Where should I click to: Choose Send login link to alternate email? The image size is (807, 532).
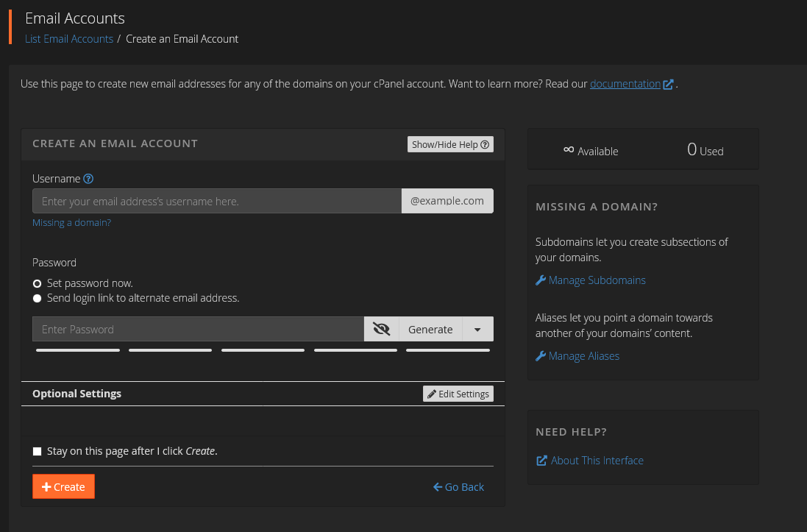tap(37, 298)
